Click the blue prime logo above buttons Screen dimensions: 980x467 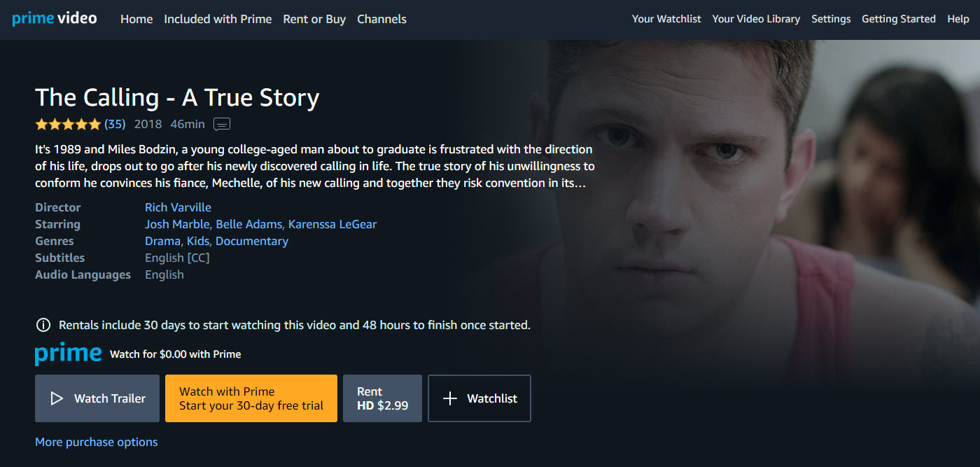(69, 354)
